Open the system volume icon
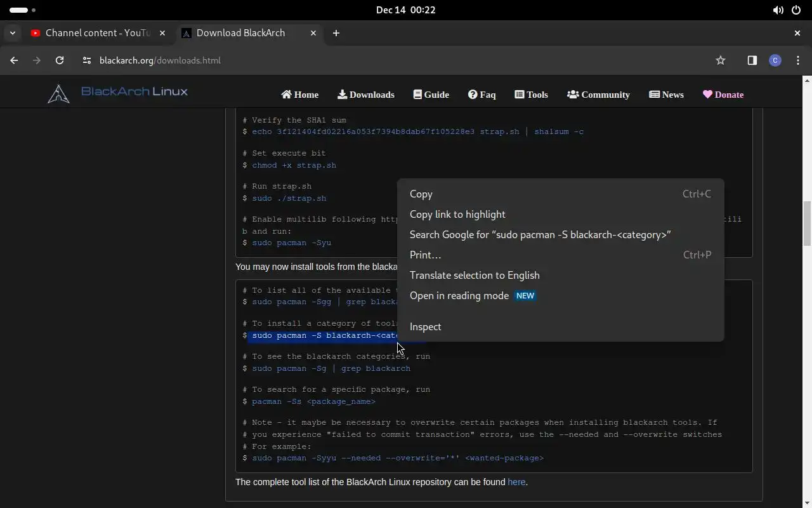This screenshot has width=812, height=508. click(778, 10)
